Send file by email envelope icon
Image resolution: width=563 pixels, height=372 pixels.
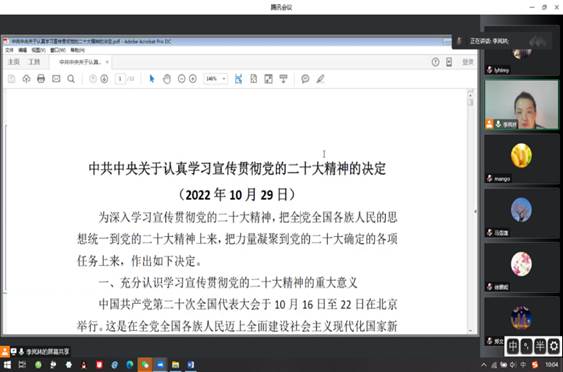pos(56,79)
